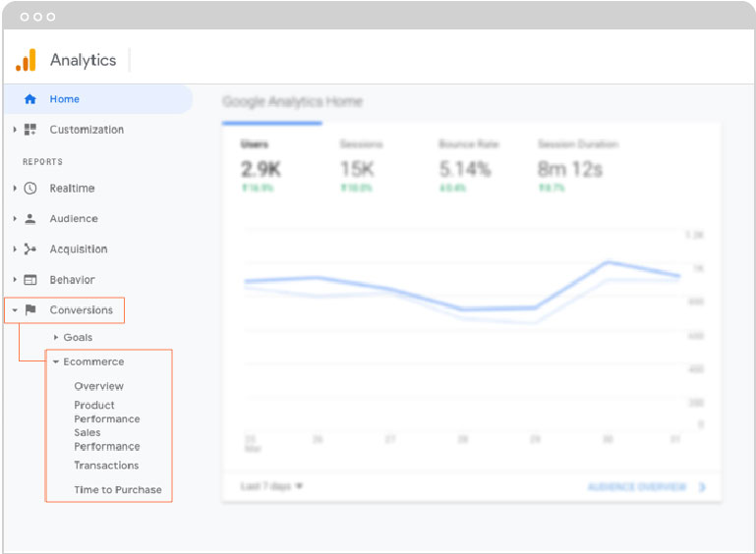Open the Home menu item
Viewport: 756px width, 554px height.
[98, 99]
